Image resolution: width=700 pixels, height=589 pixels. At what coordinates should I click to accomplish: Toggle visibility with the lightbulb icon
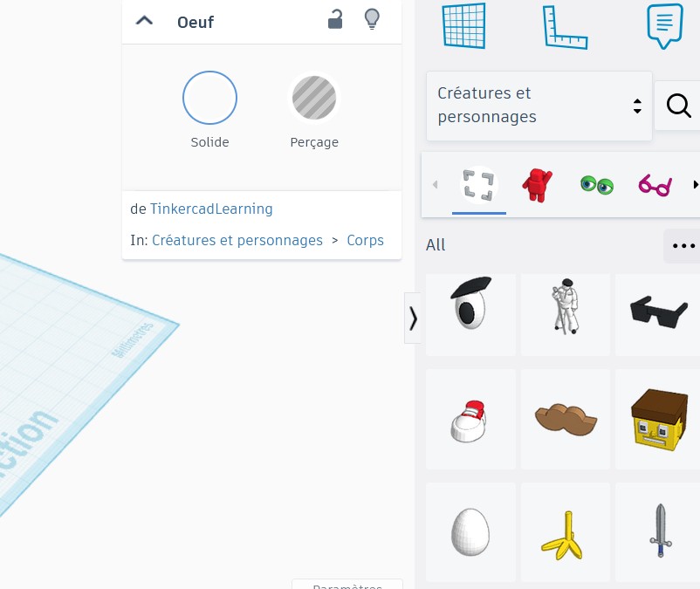coord(372,19)
